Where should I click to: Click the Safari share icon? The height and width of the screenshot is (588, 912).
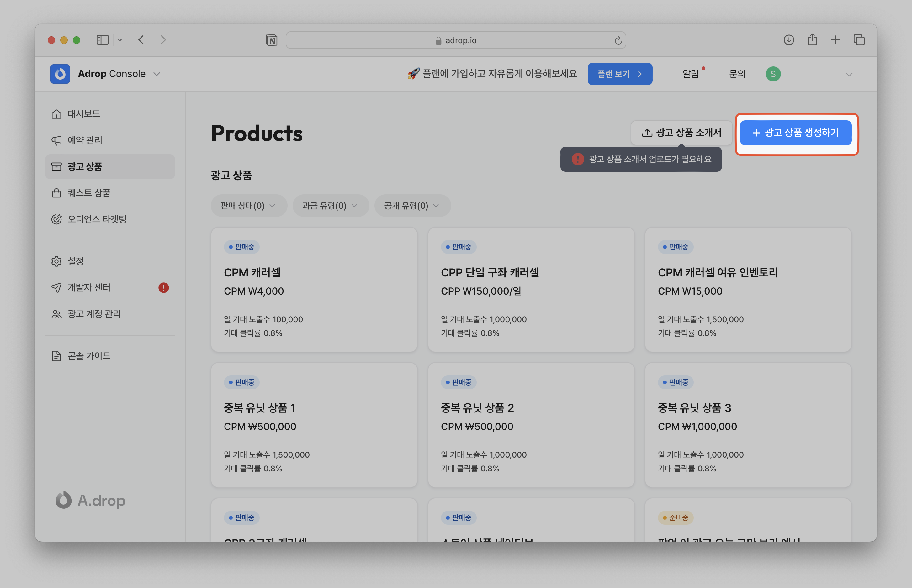click(x=812, y=40)
